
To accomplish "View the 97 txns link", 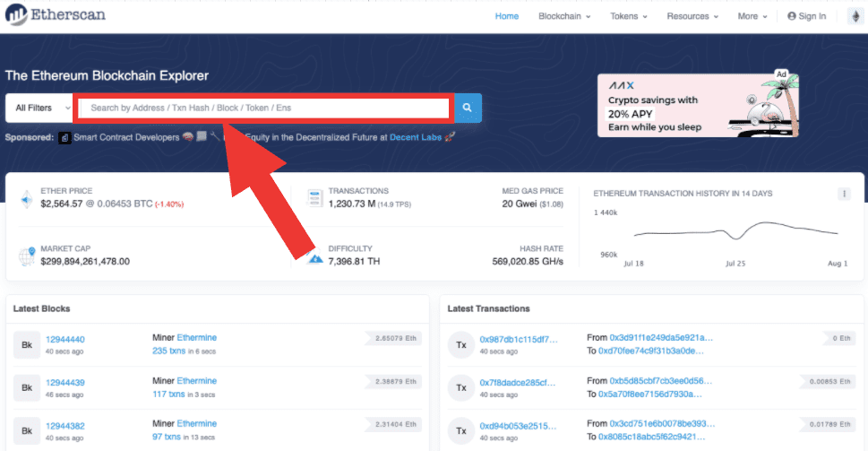I will 166,437.
